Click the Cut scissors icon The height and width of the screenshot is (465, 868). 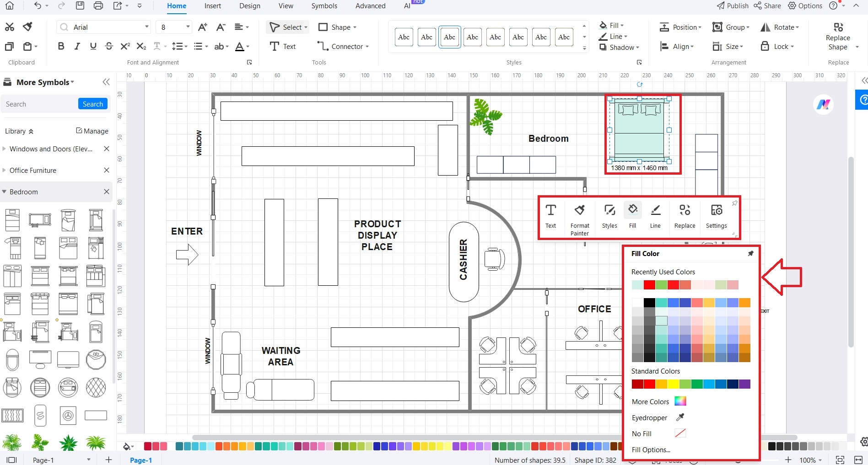click(x=10, y=27)
